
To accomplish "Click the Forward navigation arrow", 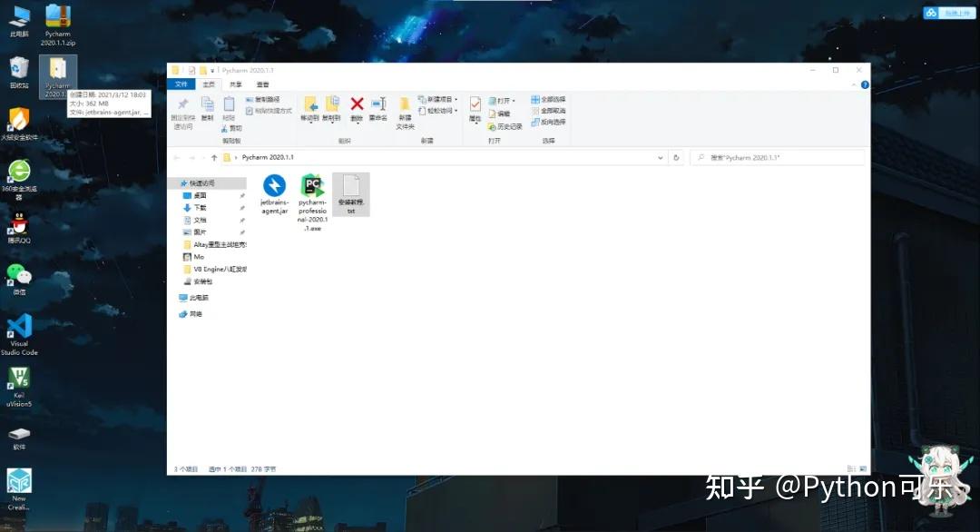I will click(x=191, y=158).
